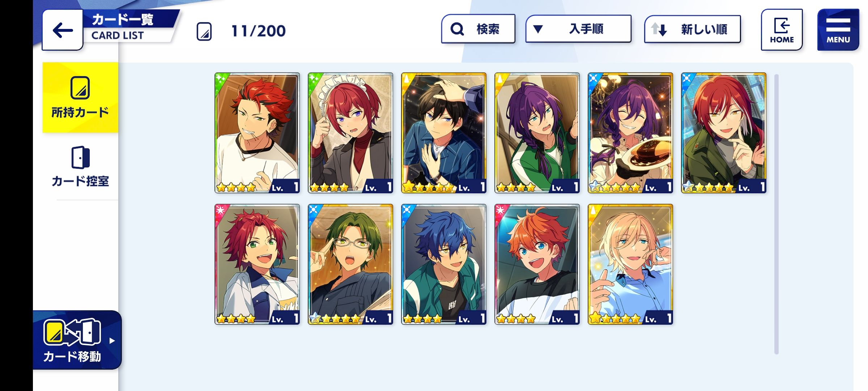Open the hamburger MENU button
The width and height of the screenshot is (868, 391).
[838, 30]
